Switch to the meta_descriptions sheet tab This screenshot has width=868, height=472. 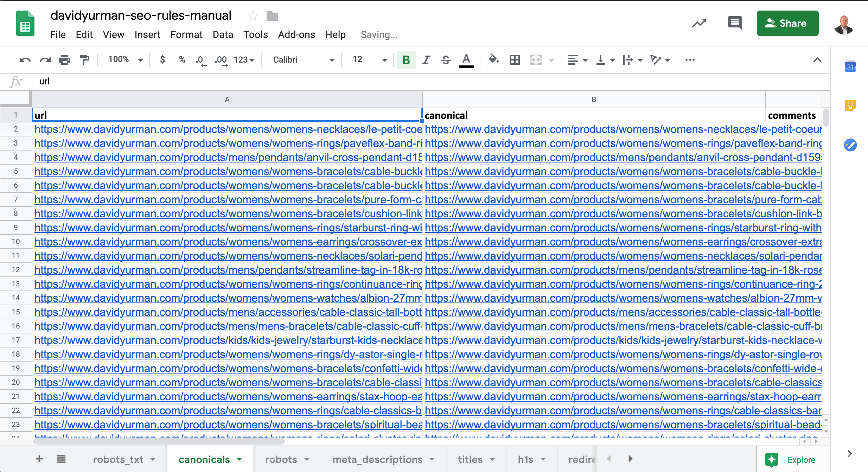pyautogui.click(x=377, y=459)
